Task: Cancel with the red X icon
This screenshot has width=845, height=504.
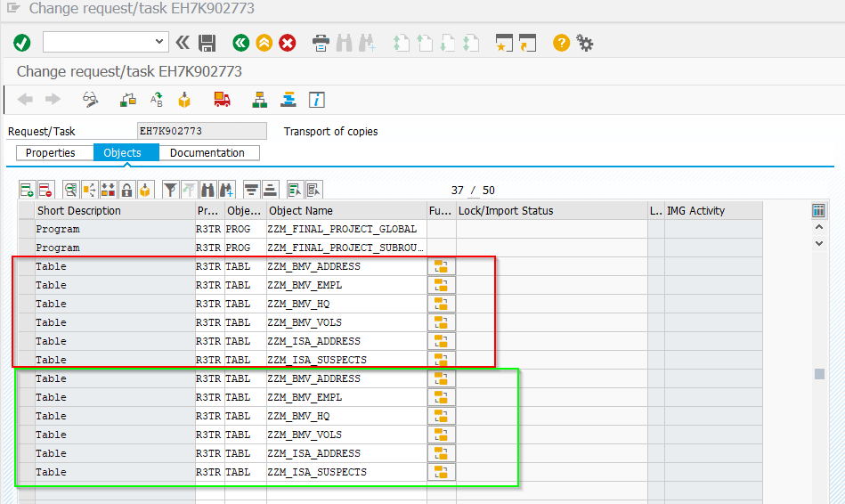Action: pos(288,43)
